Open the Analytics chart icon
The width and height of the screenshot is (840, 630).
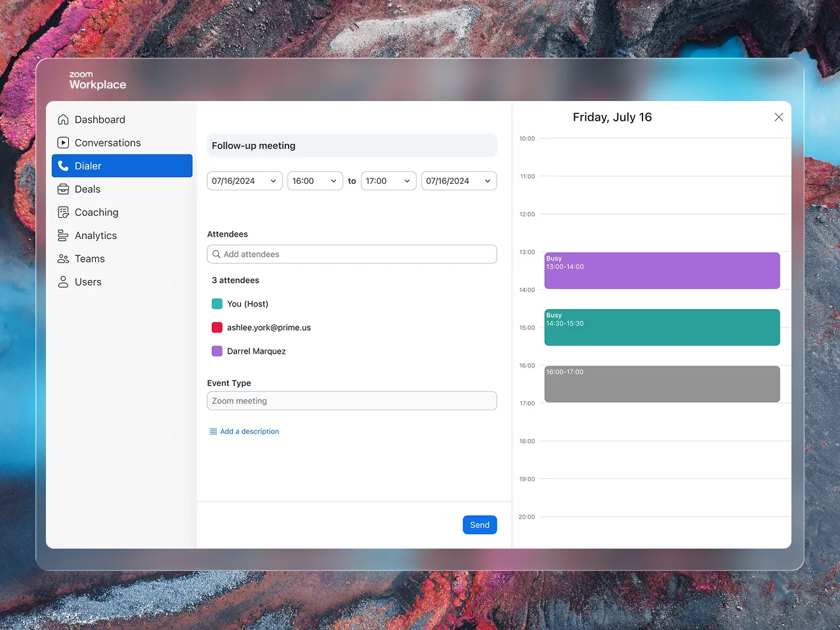(x=63, y=236)
